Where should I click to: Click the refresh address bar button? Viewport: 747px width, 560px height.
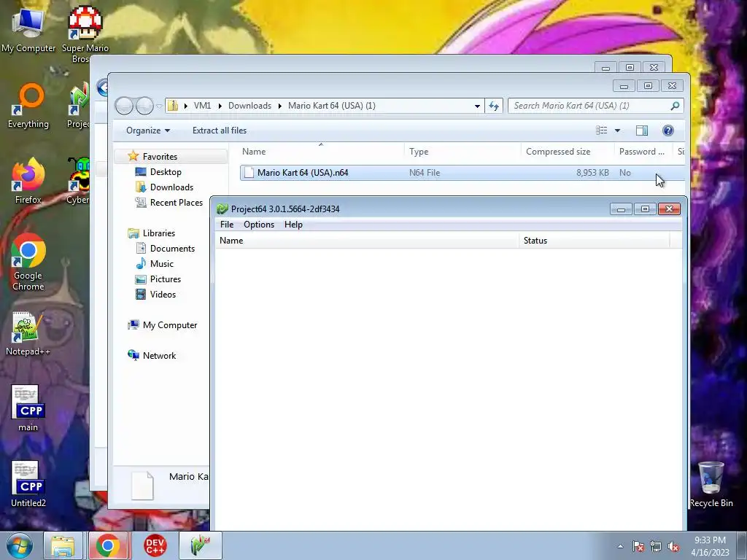point(494,106)
